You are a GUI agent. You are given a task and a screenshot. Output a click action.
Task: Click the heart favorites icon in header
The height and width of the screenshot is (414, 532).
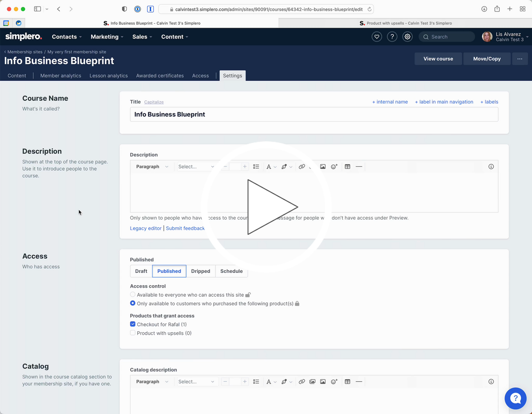pyautogui.click(x=377, y=37)
